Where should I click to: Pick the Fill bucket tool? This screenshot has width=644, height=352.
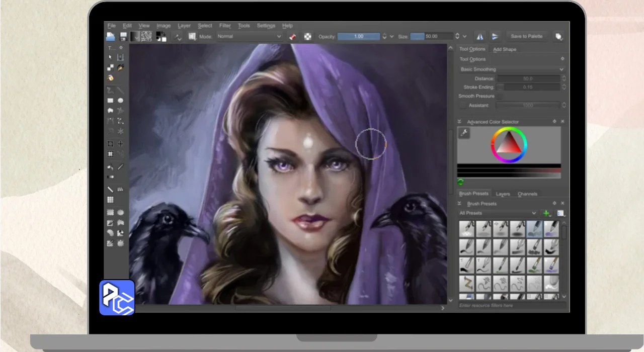pos(110,167)
